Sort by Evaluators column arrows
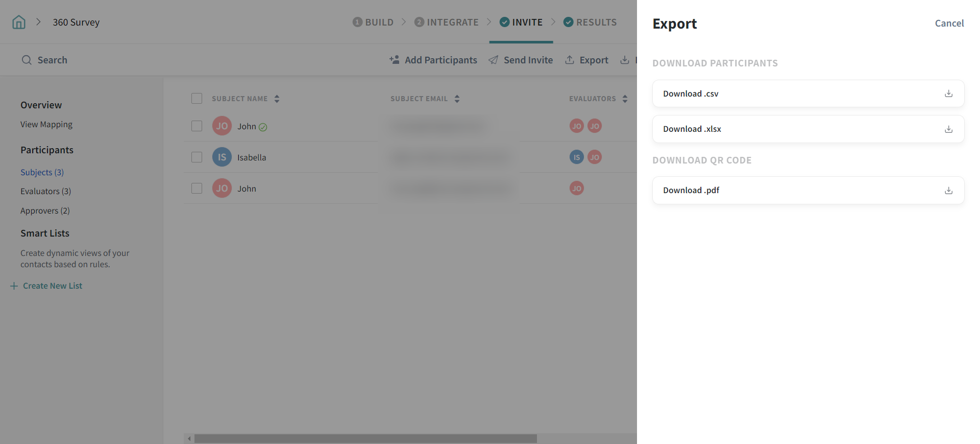The width and height of the screenshot is (980, 444). point(625,99)
